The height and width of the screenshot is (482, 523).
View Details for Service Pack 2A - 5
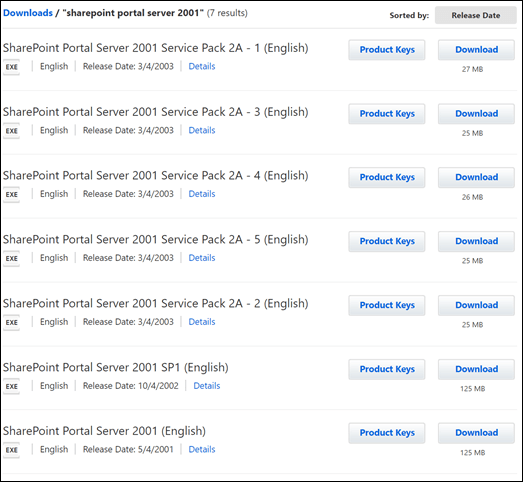202,258
